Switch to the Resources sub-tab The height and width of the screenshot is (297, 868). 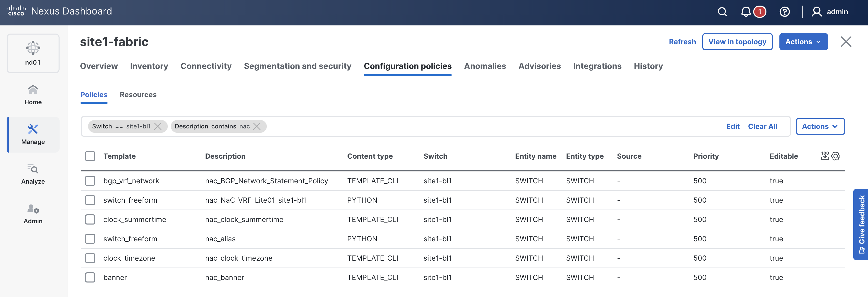pyautogui.click(x=138, y=95)
